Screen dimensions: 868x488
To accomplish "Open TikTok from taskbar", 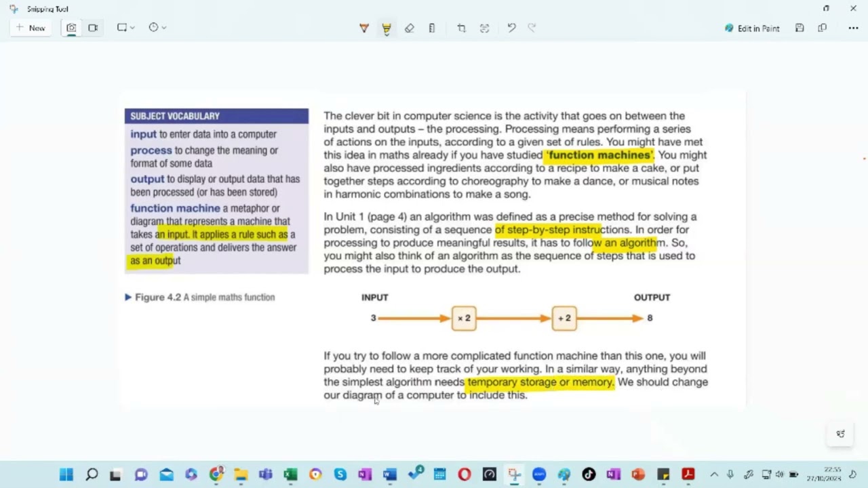I will pos(589,474).
